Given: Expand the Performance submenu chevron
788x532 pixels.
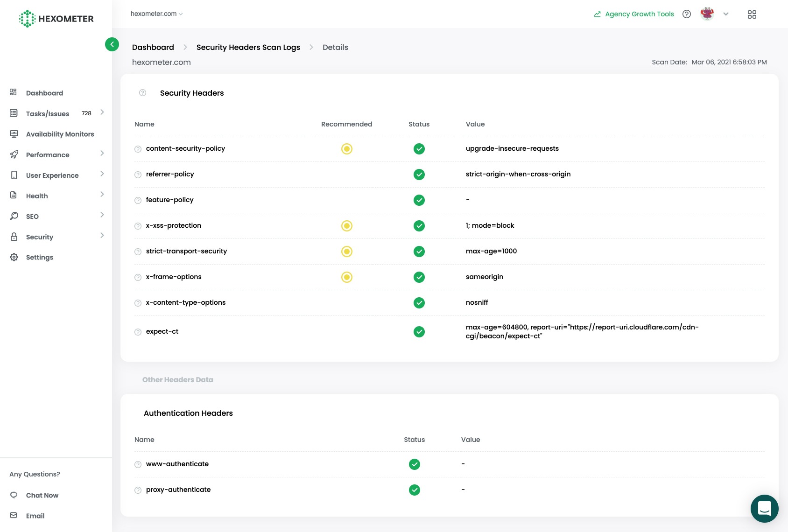Looking at the screenshot, I should [x=102, y=154].
